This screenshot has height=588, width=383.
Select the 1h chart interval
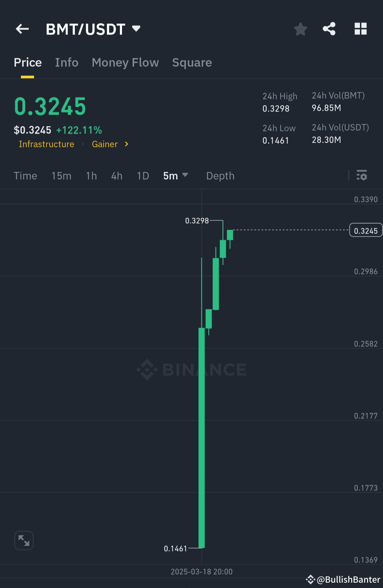[91, 176]
